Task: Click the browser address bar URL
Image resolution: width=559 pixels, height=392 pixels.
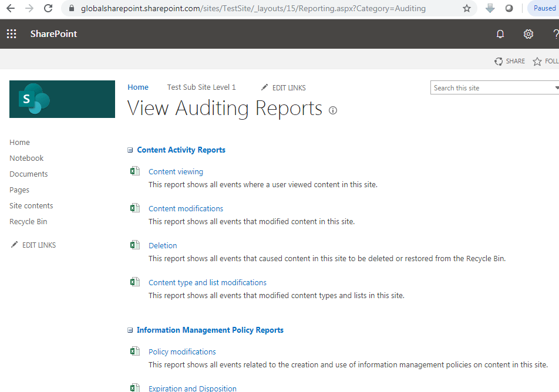Action: 253,8
